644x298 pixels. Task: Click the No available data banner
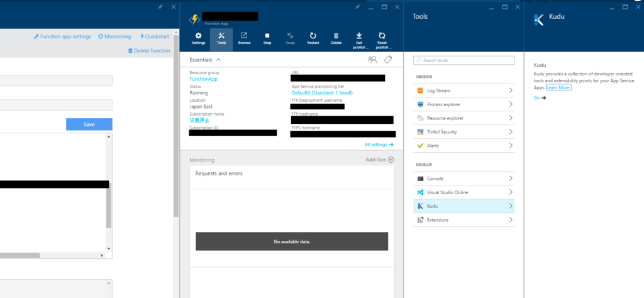(292, 241)
